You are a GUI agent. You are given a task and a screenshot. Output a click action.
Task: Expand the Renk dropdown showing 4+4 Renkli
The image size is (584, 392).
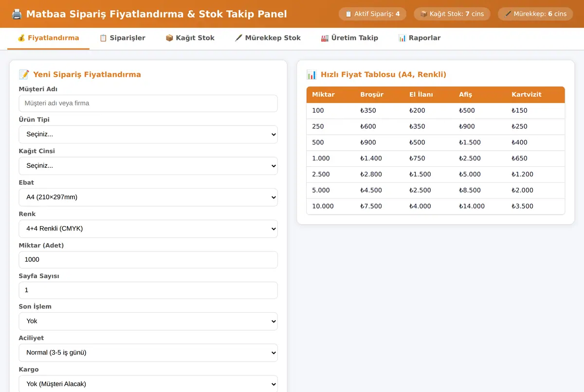click(148, 229)
